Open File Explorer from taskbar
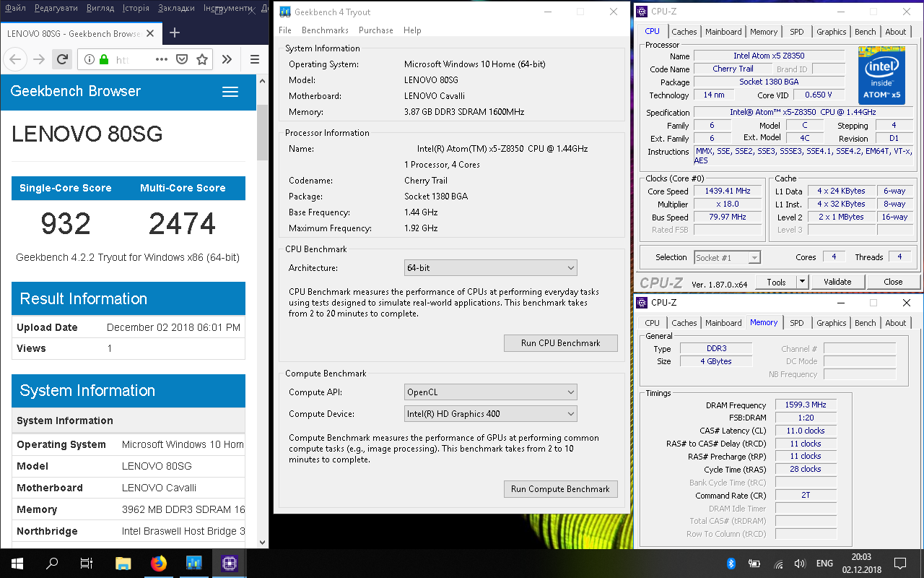Viewport: 924px width, 578px height. 123,564
